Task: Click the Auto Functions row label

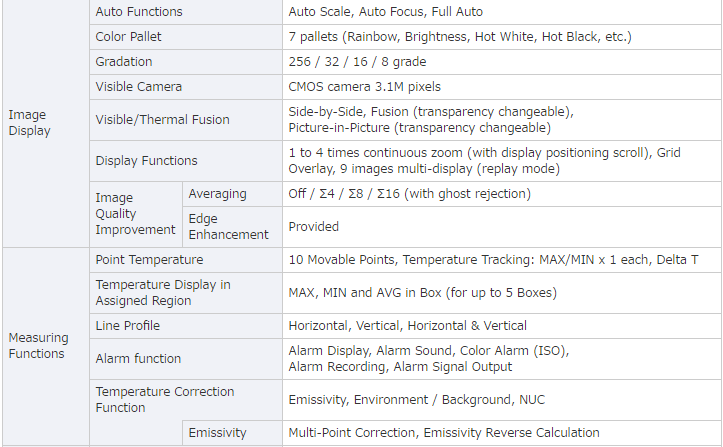Action: [x=139, y=12]
